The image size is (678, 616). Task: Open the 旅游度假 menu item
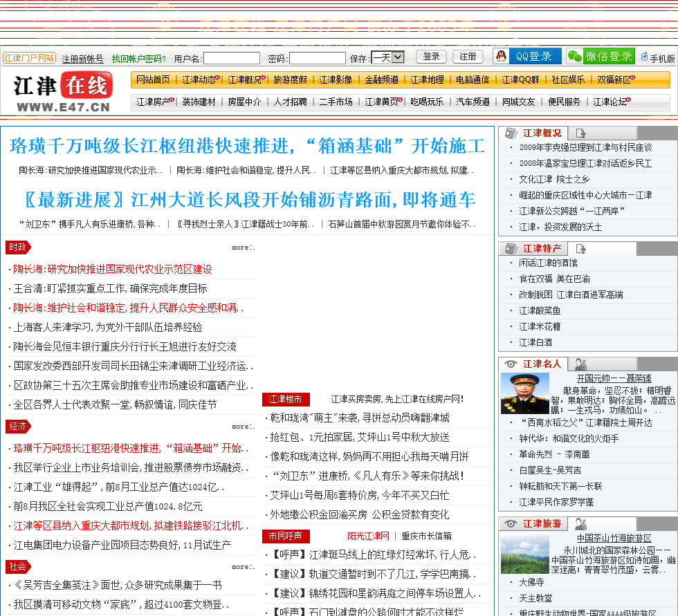click(x=290, y=80)
